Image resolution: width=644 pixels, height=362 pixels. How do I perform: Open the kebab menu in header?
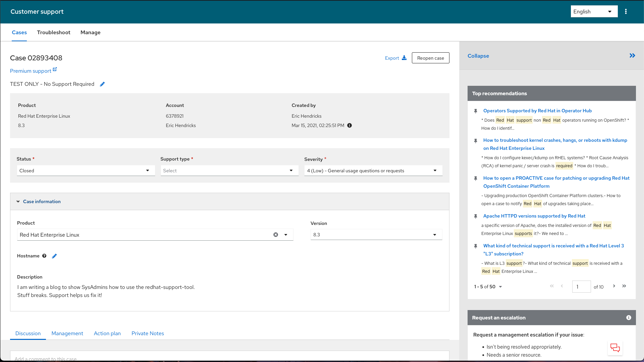click(x=626, y=11)
